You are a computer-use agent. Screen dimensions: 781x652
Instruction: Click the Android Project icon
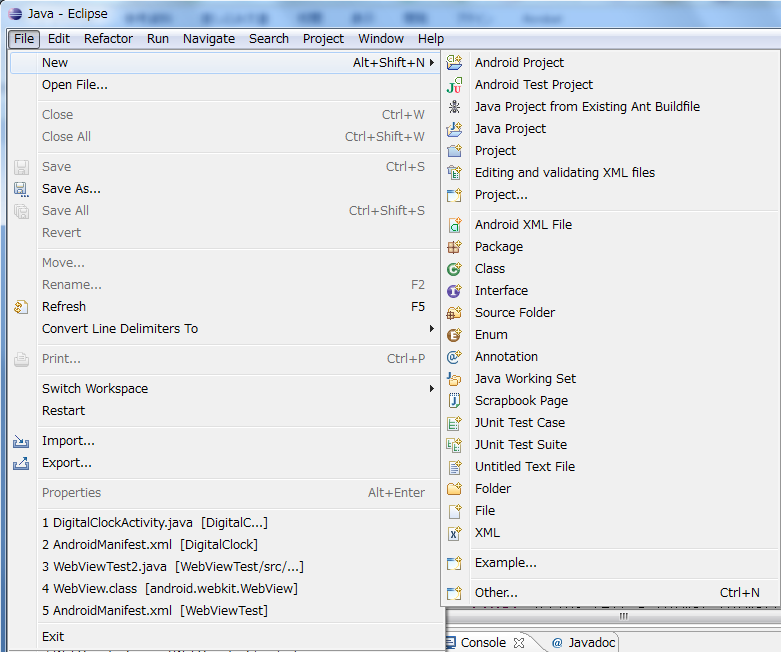point(454,63)
